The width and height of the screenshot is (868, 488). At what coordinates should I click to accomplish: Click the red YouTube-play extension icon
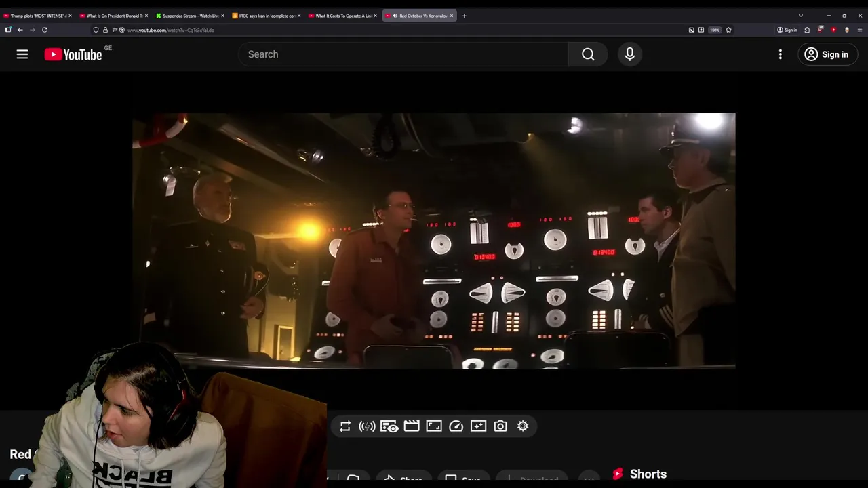click(833, 30)
